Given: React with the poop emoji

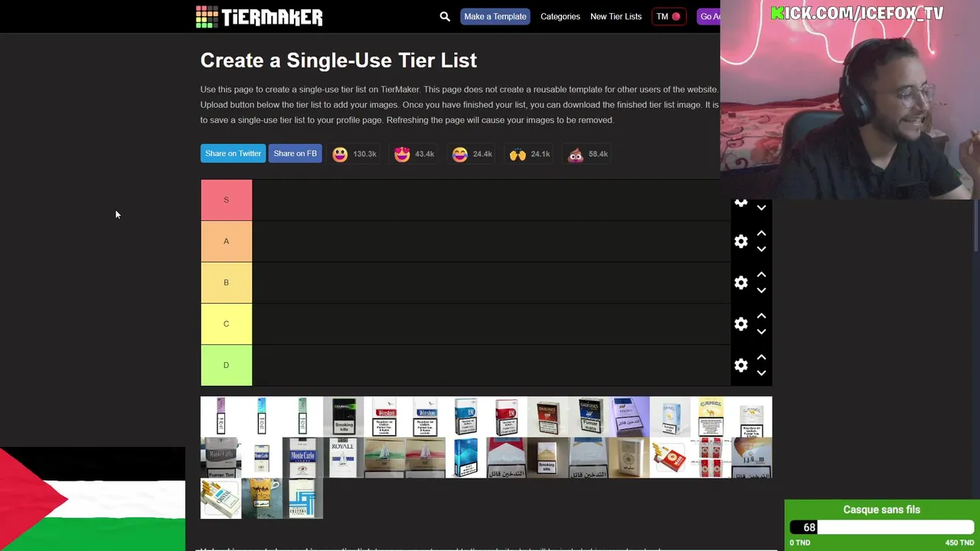Looking at the screenshot, I should tap(576, 154).
